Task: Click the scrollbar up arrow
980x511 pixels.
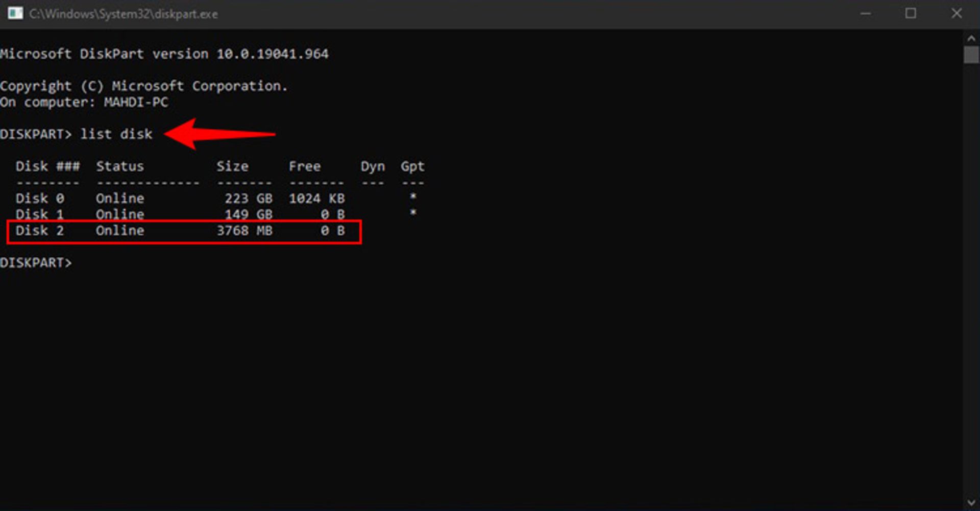Action: (971, 37)
